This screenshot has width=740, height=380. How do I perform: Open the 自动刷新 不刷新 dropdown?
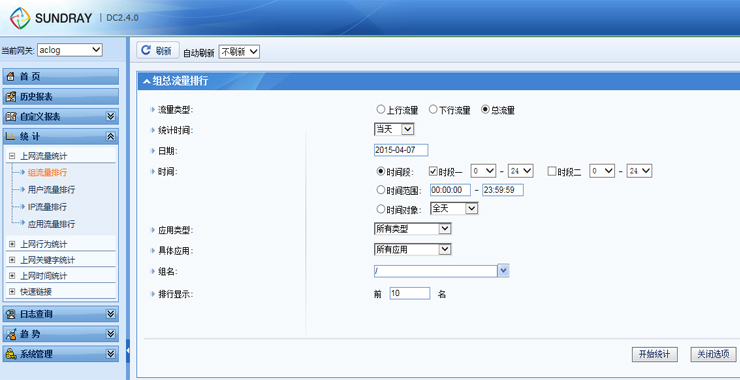[239, 52]
